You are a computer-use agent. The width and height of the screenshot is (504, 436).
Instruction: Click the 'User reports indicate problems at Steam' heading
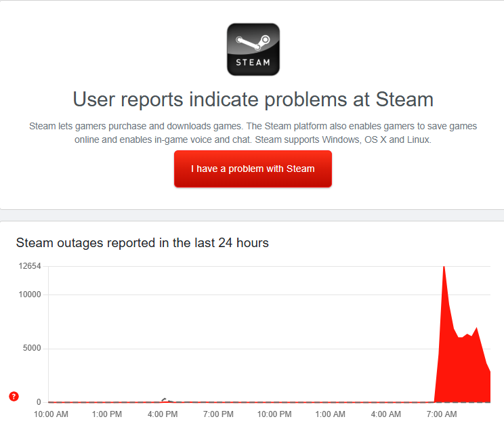pos(253,100)
